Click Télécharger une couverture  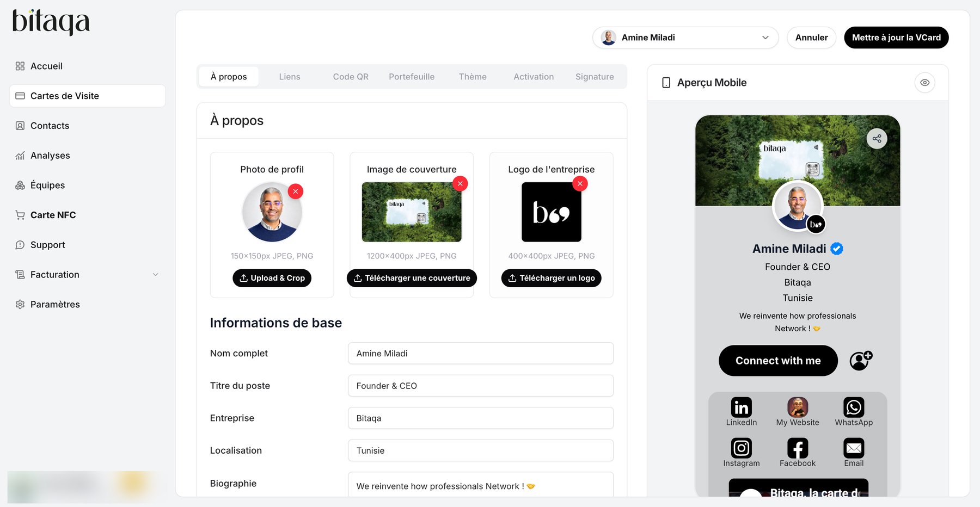(x=412, y=278)
